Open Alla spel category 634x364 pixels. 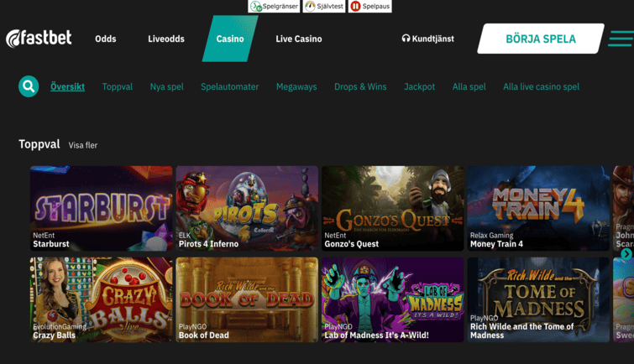[469, 86]
